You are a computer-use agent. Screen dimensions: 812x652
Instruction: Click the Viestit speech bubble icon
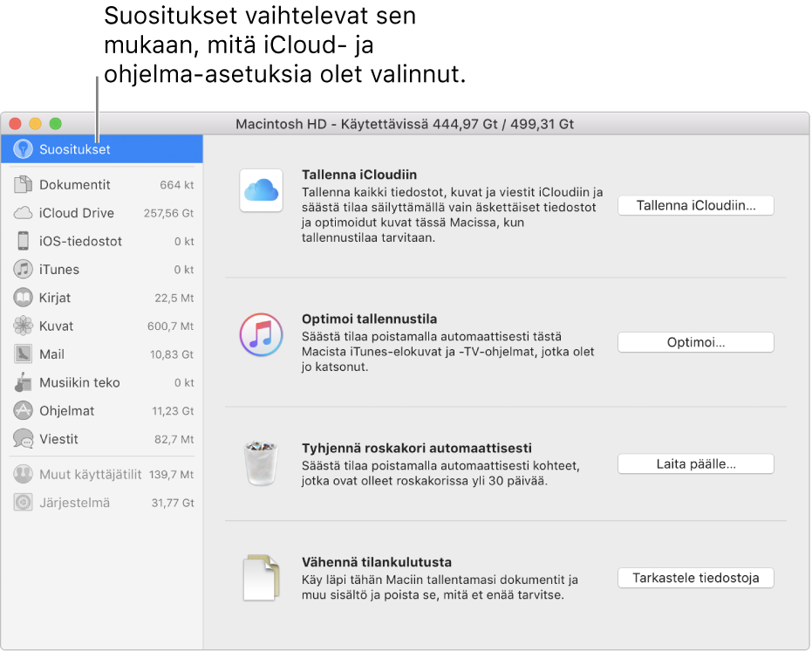[23, 439]
